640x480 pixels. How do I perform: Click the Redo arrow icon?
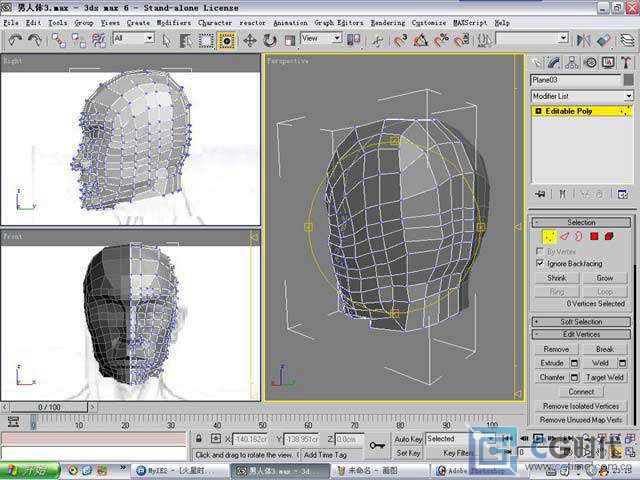[35, 40]
